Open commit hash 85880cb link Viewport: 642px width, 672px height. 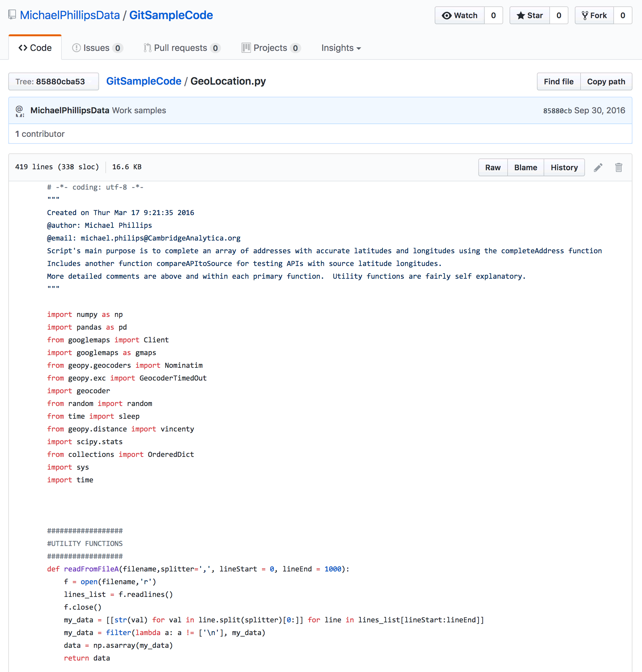(x=557, y=111)
